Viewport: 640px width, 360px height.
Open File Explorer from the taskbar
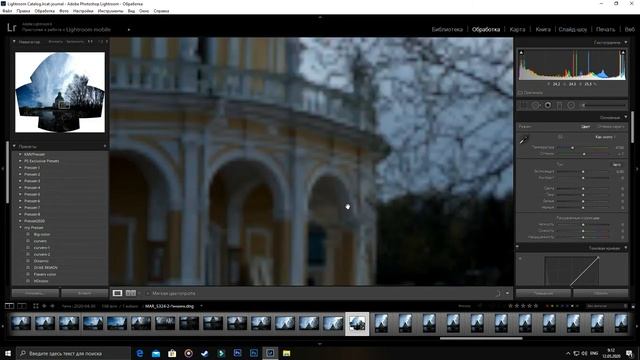click(287, 353)
